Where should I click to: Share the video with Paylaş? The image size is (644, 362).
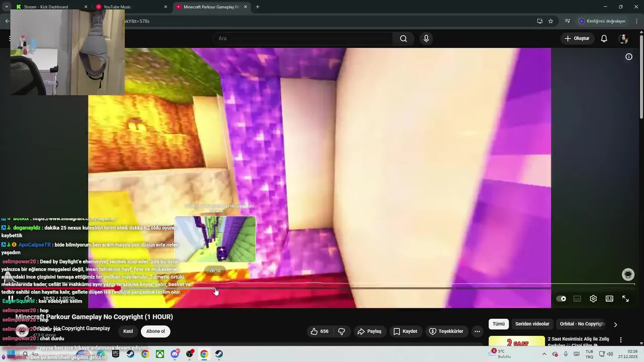369,331
